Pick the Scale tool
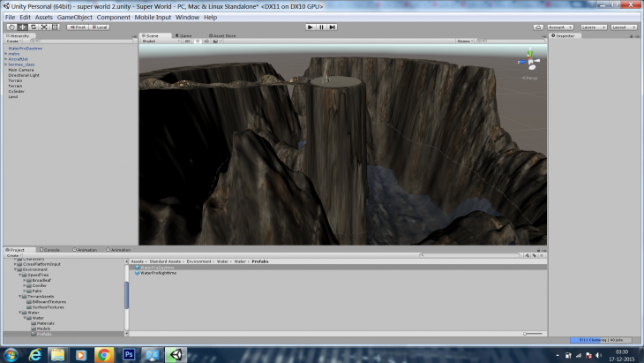This screenshot has width=644, height=363. [x=43, y=26]
